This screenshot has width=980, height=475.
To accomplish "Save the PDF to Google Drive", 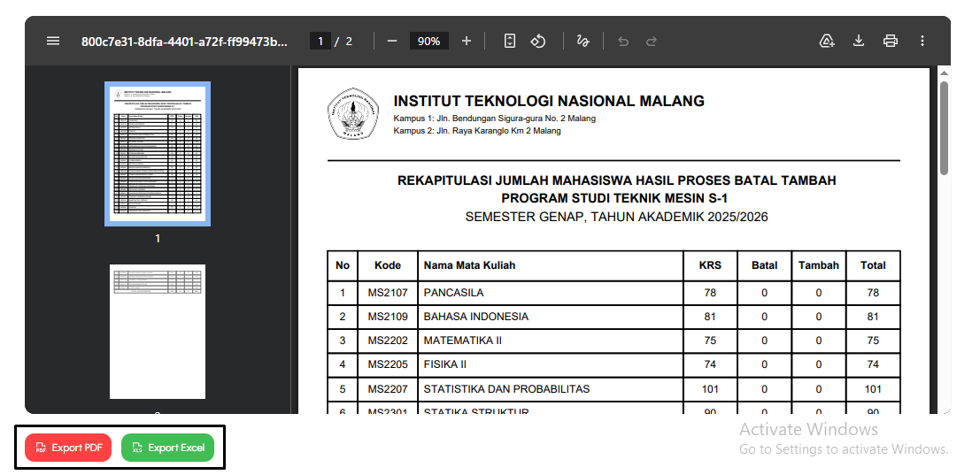I will pyautogui.click(x=827, y=42).
